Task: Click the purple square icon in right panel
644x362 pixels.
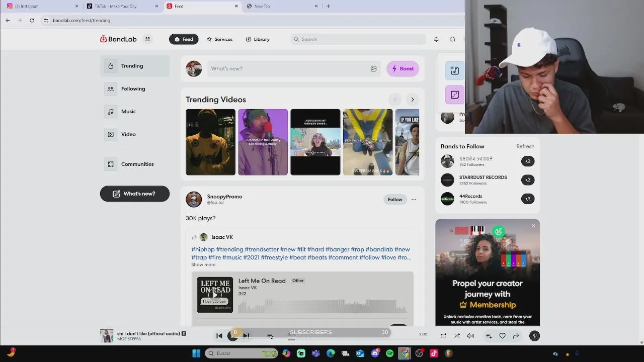Action: pyautogui.click(x=455, y=95)
